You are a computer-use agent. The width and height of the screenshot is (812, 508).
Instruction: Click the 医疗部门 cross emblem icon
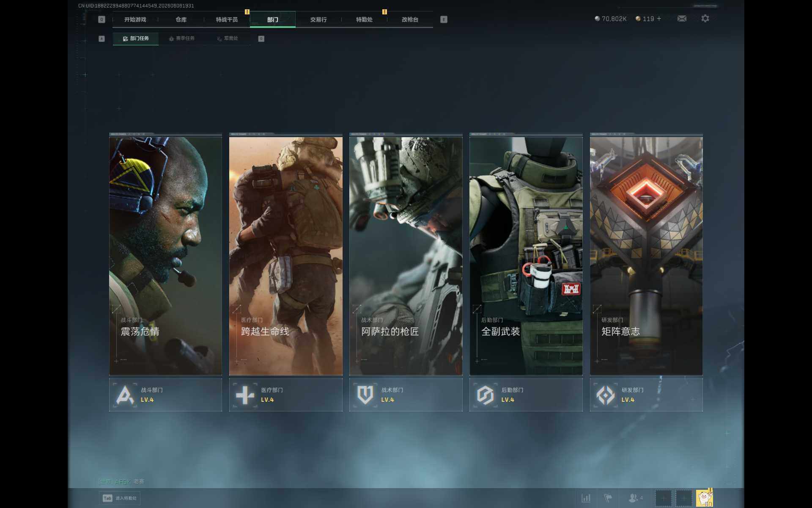245,395
